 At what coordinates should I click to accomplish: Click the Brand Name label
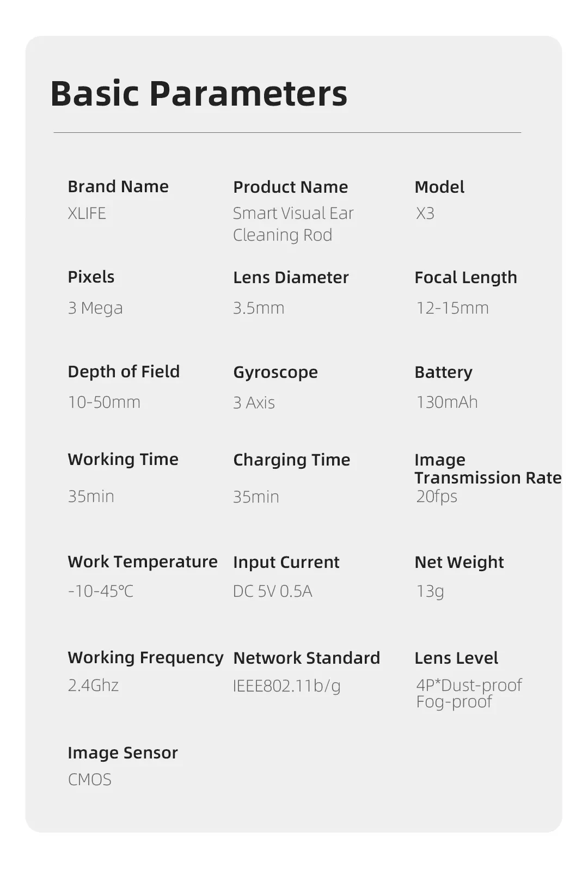coord(118,187)
